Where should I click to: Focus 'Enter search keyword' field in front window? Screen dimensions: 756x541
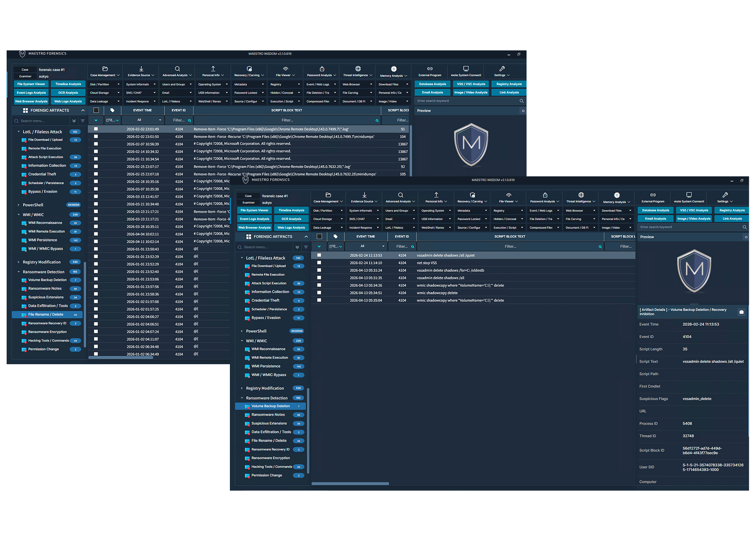click(690, 227)
